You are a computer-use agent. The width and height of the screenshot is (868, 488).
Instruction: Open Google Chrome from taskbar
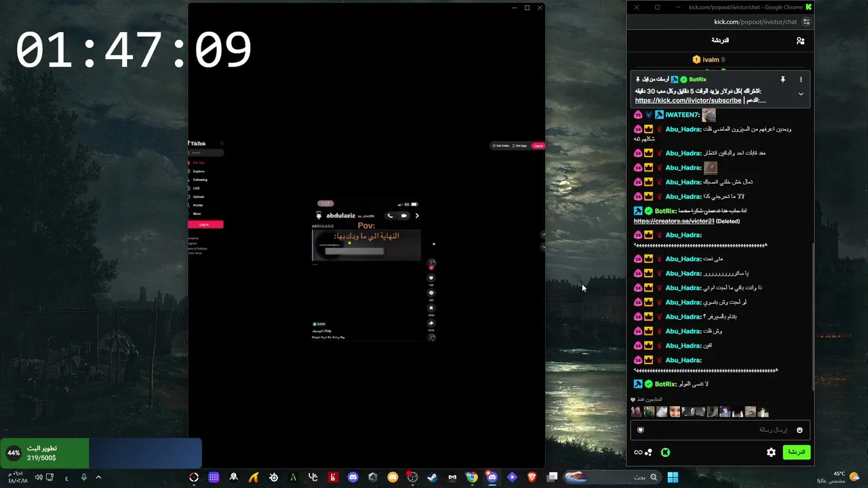pyautogui.click(x=472, y=477)
